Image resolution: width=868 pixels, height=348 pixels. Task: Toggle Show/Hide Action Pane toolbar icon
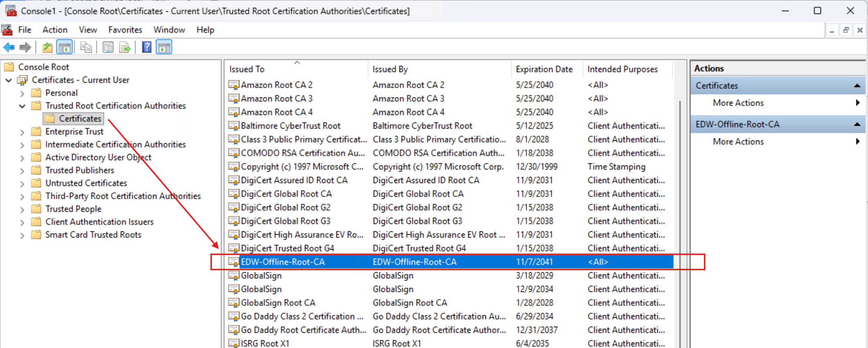(x=164, y=47)
